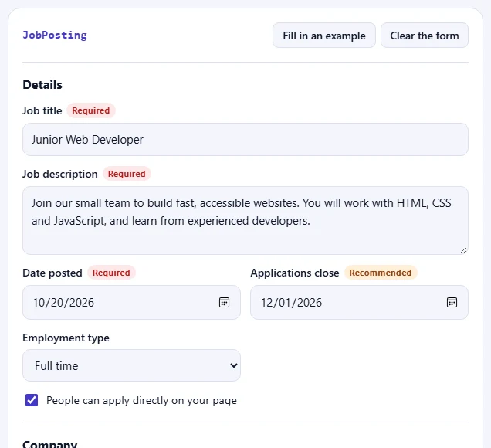Focus the Job description text area

[x=245, y=220]
